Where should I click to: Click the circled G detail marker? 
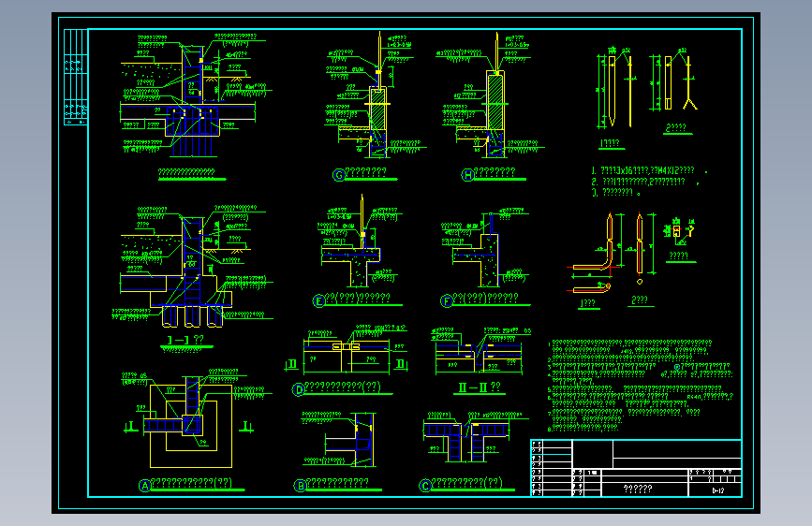coord(339,175)
